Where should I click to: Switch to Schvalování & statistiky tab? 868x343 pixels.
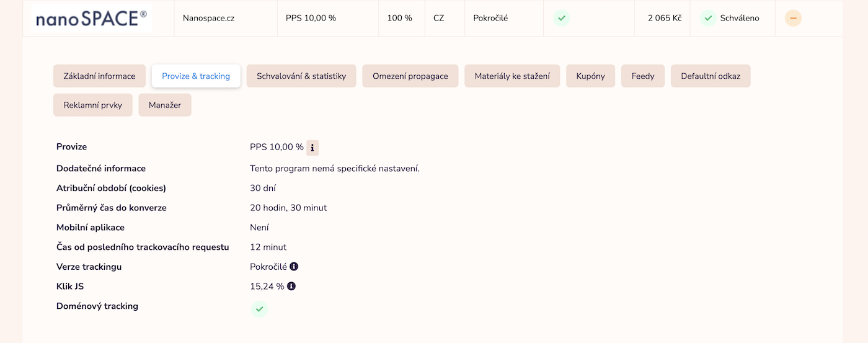click(x=301, y=76)
